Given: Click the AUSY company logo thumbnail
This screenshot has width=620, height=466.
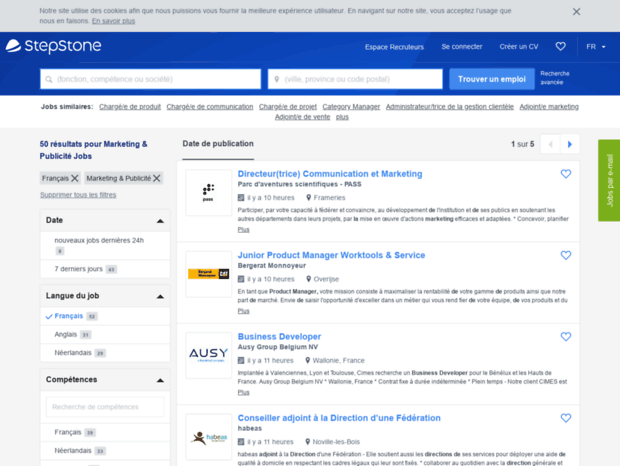Looking at the screenshot, I should (208, 356).
